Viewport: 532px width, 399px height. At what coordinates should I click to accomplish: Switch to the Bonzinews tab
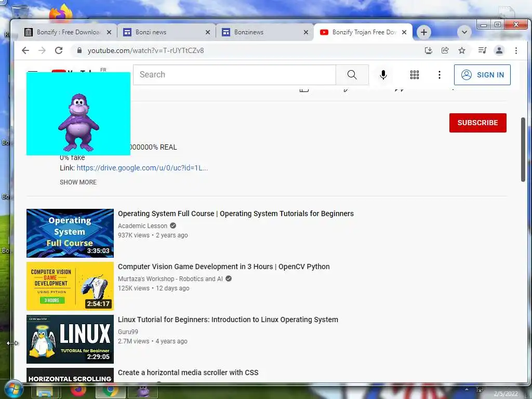pyautogui.click(x=263, y=32)
